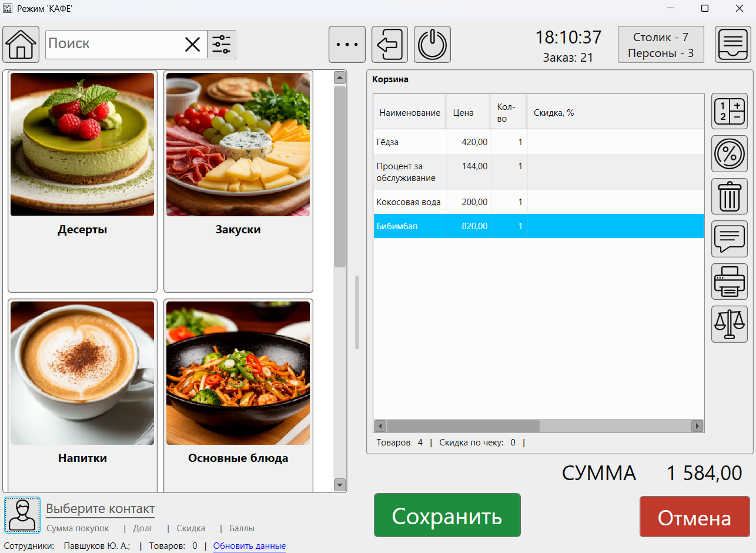Open search filter settings icon
The width and height of the screenshot is (756, 553).
click(222, 45)
